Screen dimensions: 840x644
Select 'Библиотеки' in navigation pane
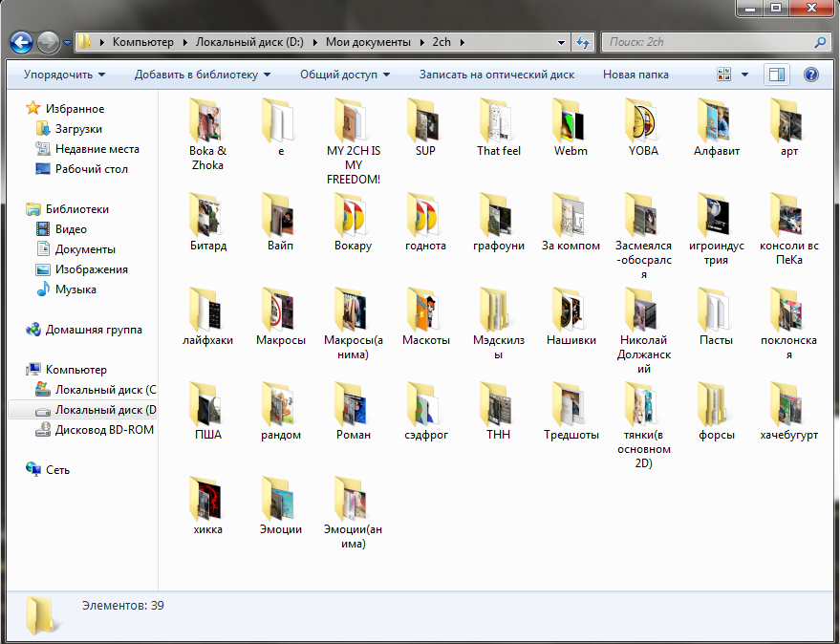pos(68,209)
